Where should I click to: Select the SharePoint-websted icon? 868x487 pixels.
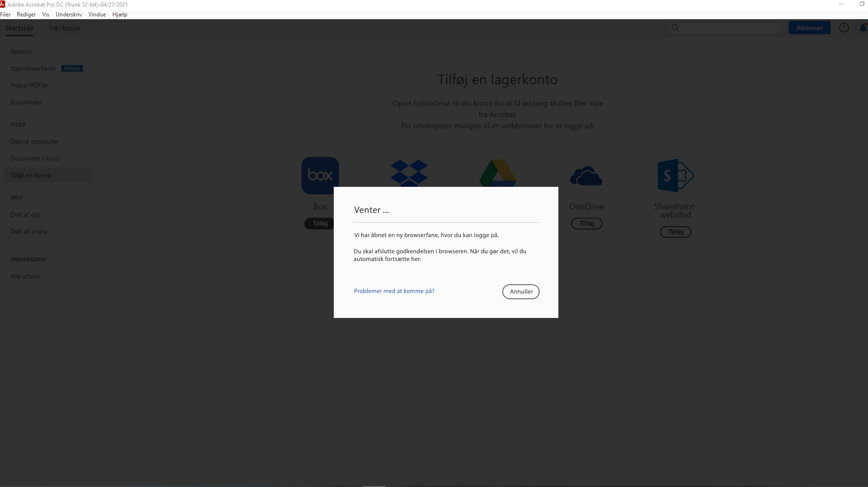click(x=675, y=175)
